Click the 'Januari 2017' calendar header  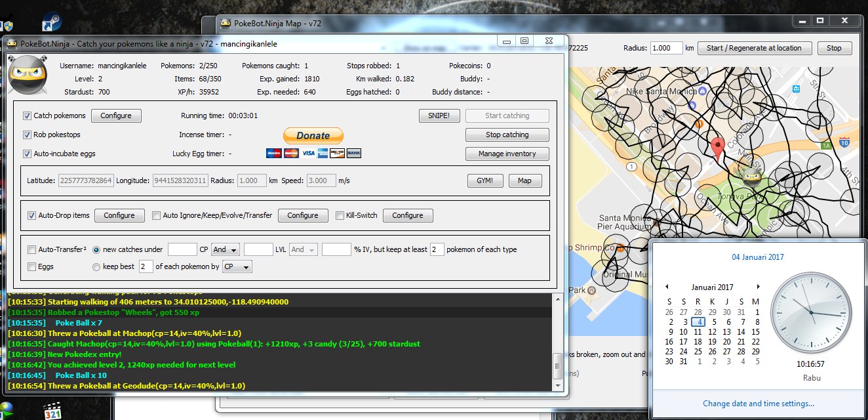pos(712,287)
